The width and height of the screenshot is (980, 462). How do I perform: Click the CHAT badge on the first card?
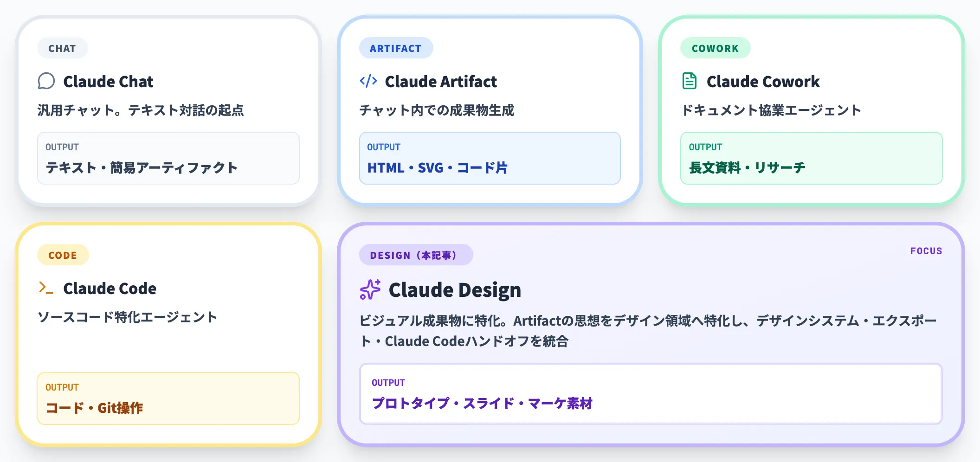click(x=62, y=48)
